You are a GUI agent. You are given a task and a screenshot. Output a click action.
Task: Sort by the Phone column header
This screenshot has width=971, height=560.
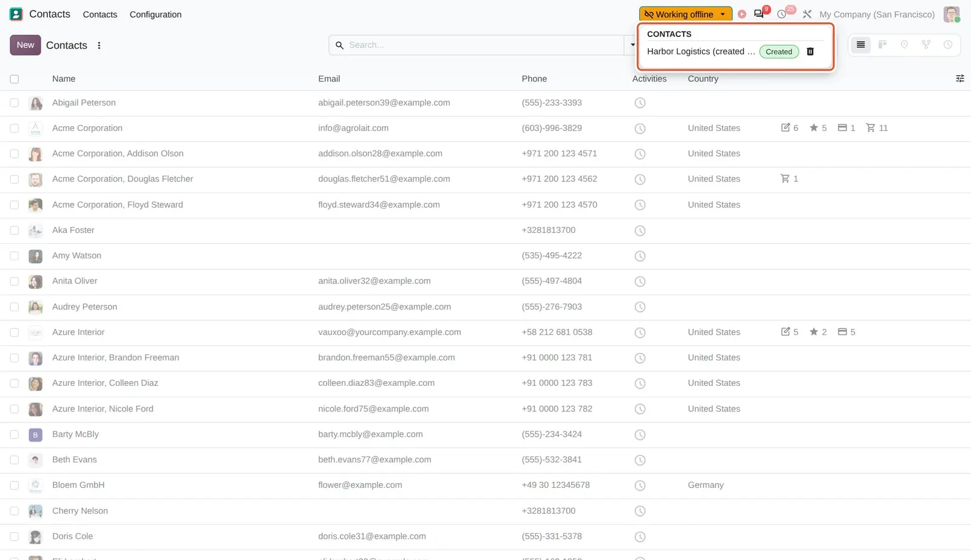click(x=534, y=79)
